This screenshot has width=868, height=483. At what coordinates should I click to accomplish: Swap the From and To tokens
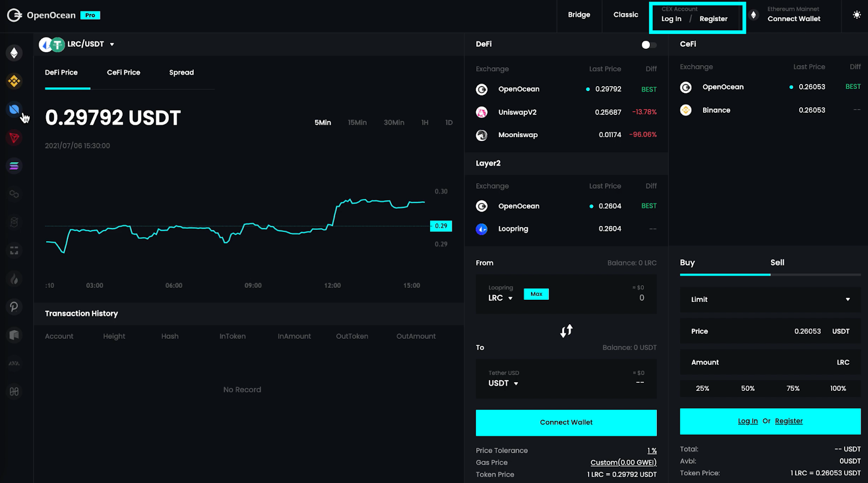coord(566,331)
